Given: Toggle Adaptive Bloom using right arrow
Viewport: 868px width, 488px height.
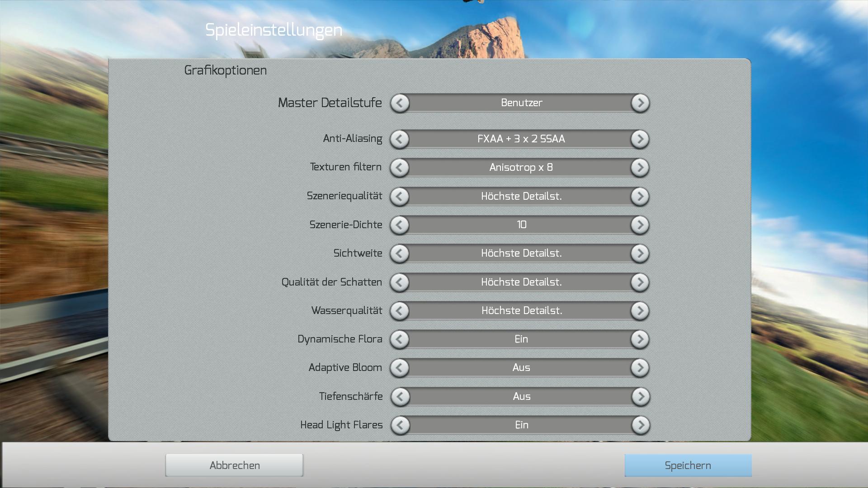Looking at the screenshot, I should [x=640, y=368].
